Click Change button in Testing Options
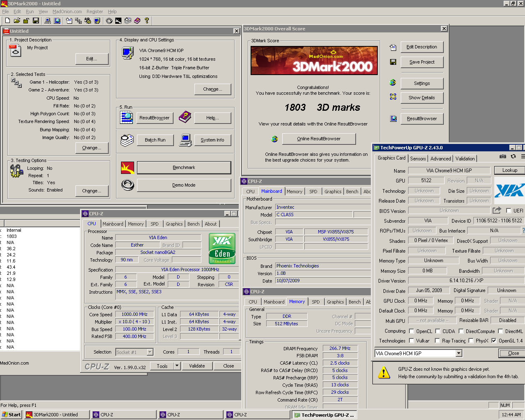525x420 pixels. [91, 191]
